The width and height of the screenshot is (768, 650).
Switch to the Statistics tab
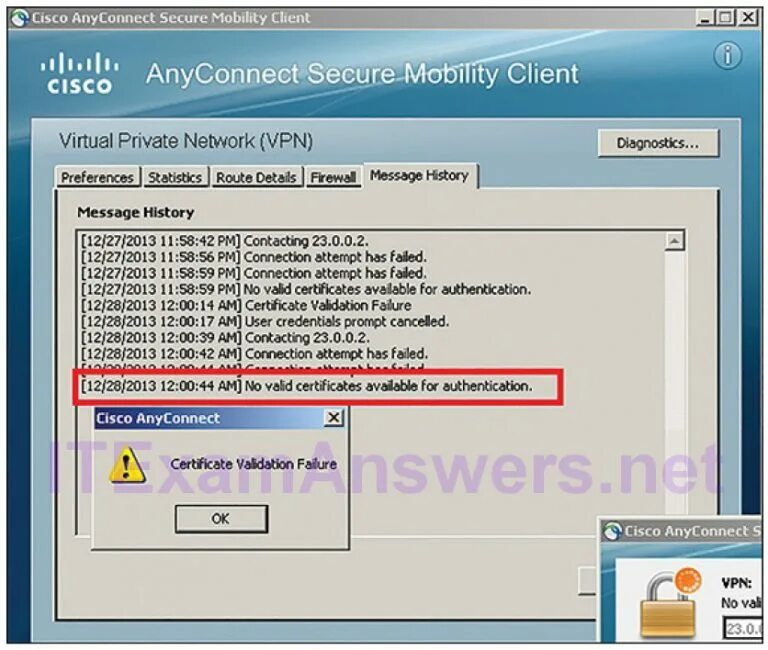(175, 177)
